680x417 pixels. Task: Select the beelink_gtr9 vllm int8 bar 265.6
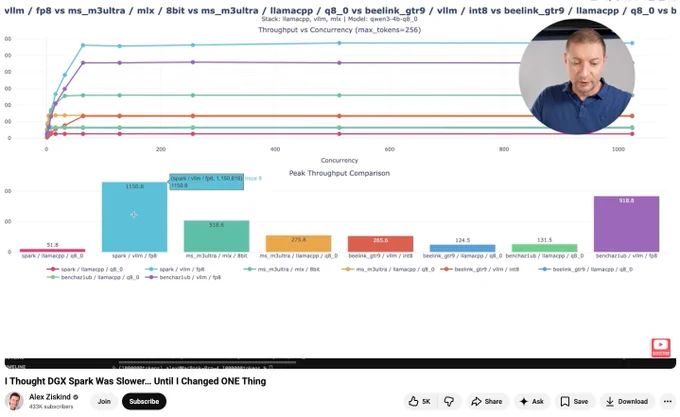coord(380,244)
